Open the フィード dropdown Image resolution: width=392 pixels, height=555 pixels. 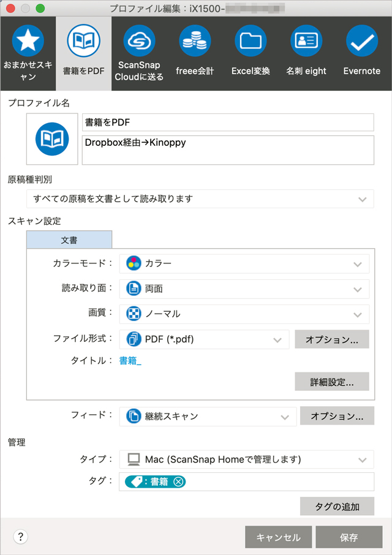click(208, 417)
